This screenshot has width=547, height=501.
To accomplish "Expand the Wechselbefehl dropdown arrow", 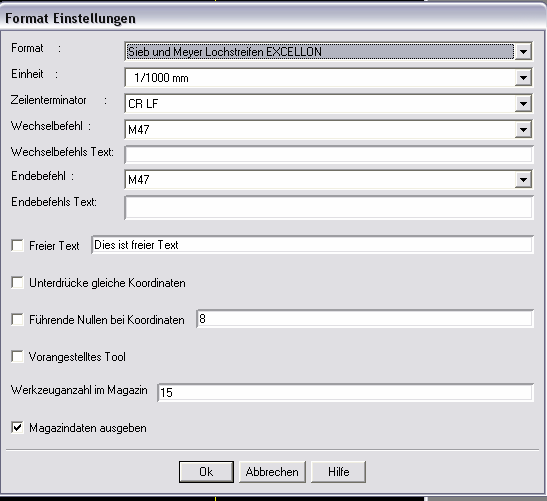I will (523, 130).
